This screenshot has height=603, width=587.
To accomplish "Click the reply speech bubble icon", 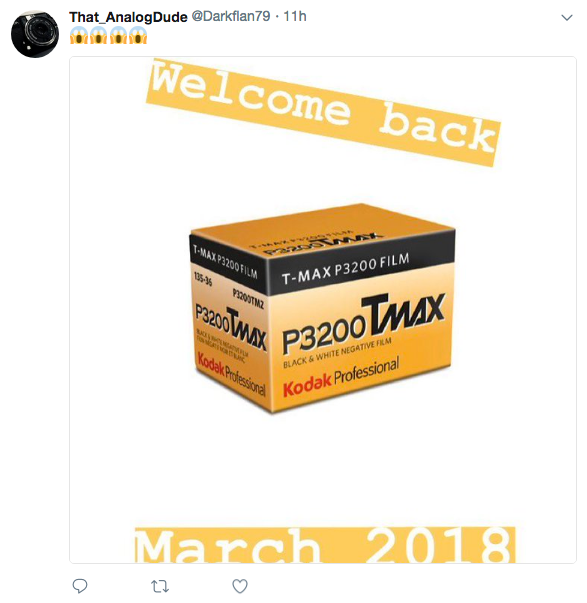I will point(80,586).
